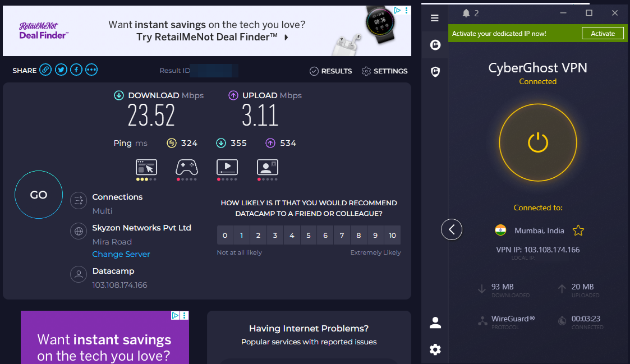Copy speedtest result link icon
630x364 pixels.
tap(45, 70)
